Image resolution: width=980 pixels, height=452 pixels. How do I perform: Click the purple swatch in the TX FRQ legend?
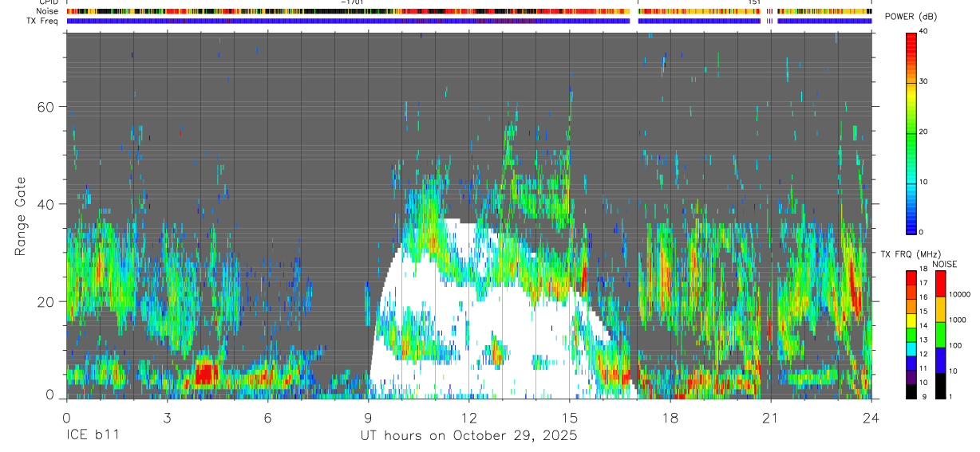(911, 377)
